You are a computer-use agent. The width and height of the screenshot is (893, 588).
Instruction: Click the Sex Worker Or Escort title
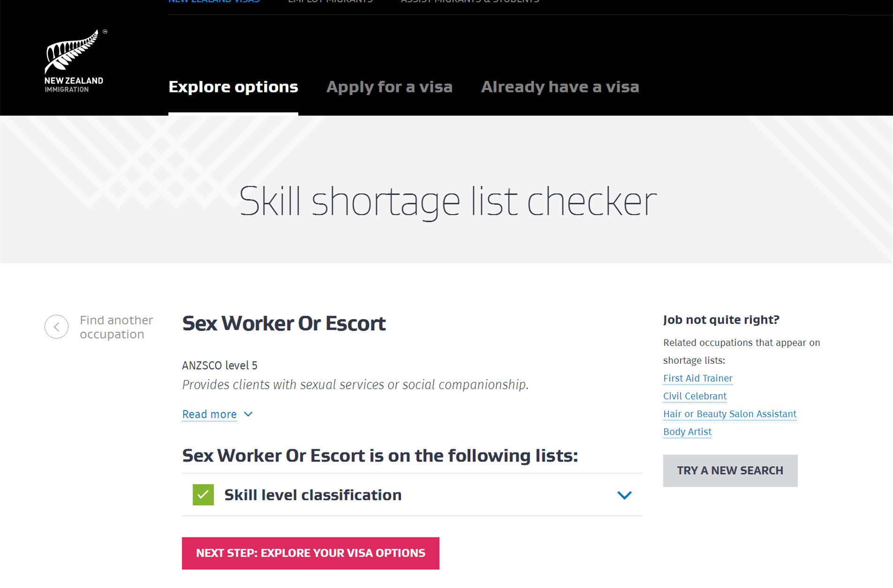284,324
